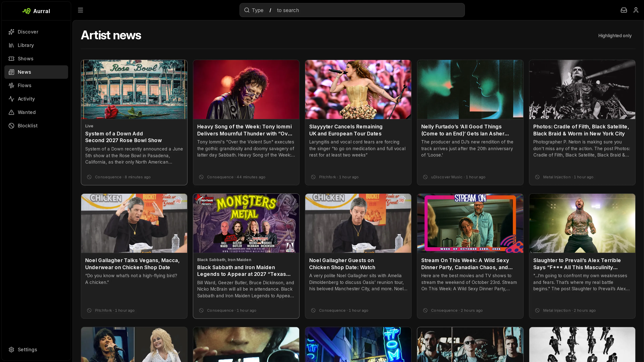Viewport: 644px width, 362px height.
Task: Open Slayyyter Cancels Remaining Tour Dates headline
Action: [346, 130]
